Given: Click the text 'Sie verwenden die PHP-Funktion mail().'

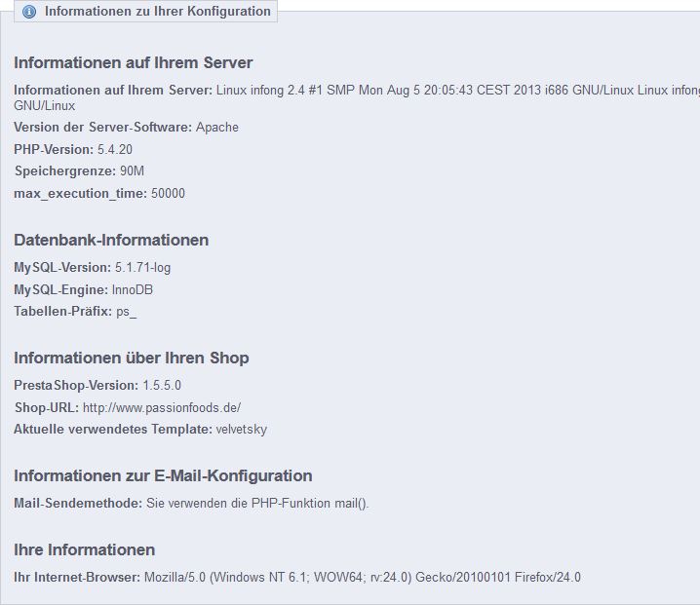Looking at the screenshot, I should click(x=257, y=504).
